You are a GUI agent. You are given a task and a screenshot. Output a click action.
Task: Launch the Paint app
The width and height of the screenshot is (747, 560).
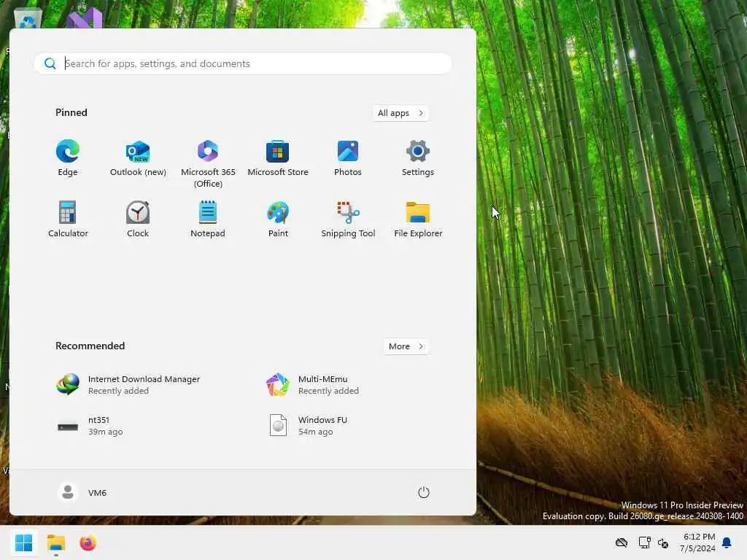278,219
